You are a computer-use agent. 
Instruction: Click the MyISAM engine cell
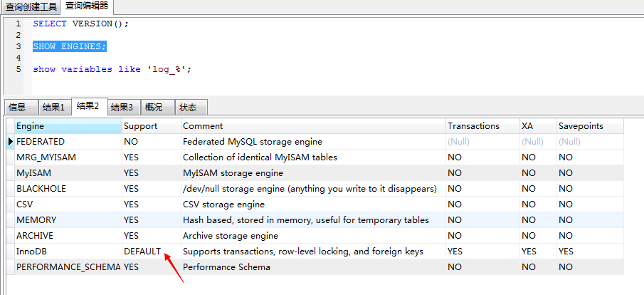click(68, 173)
